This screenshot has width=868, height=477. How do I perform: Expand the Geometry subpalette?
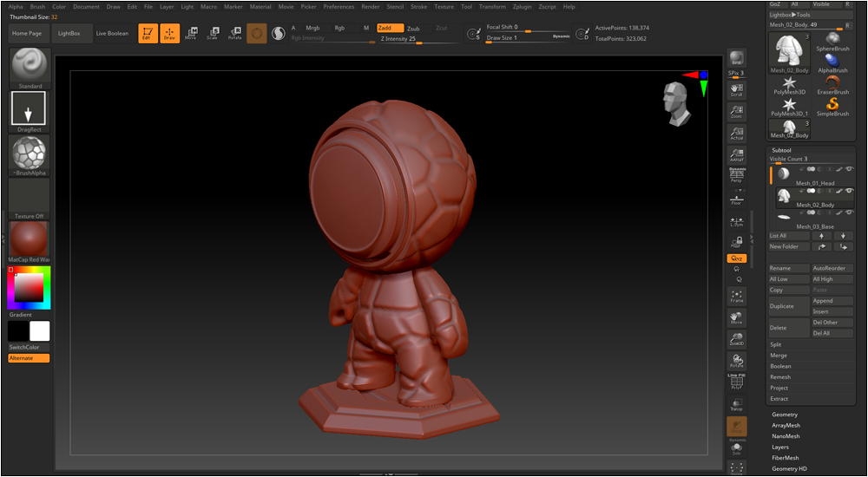[x=784, y=415]
